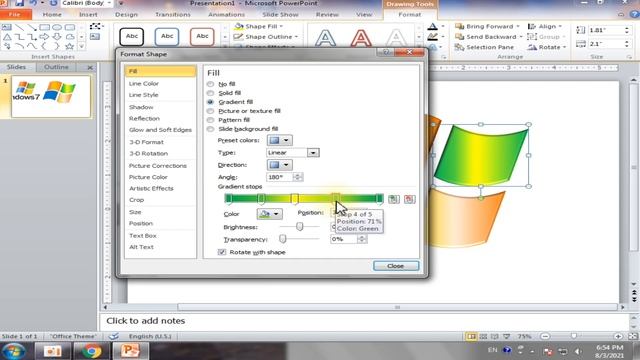The width and height of the screenshot is (640, 360).
Task: Select the red-outlined Abc shape style
Action: pyautogui.click(x=202, y=36)
